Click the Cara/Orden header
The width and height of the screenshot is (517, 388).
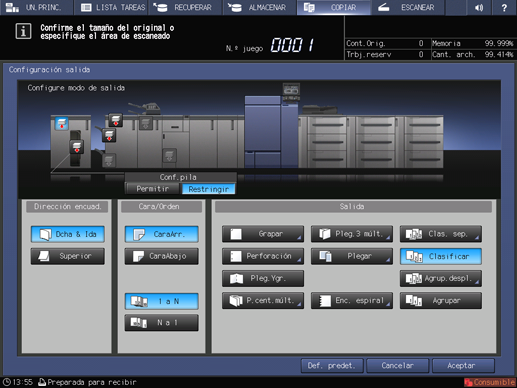[x=162, y=207]
